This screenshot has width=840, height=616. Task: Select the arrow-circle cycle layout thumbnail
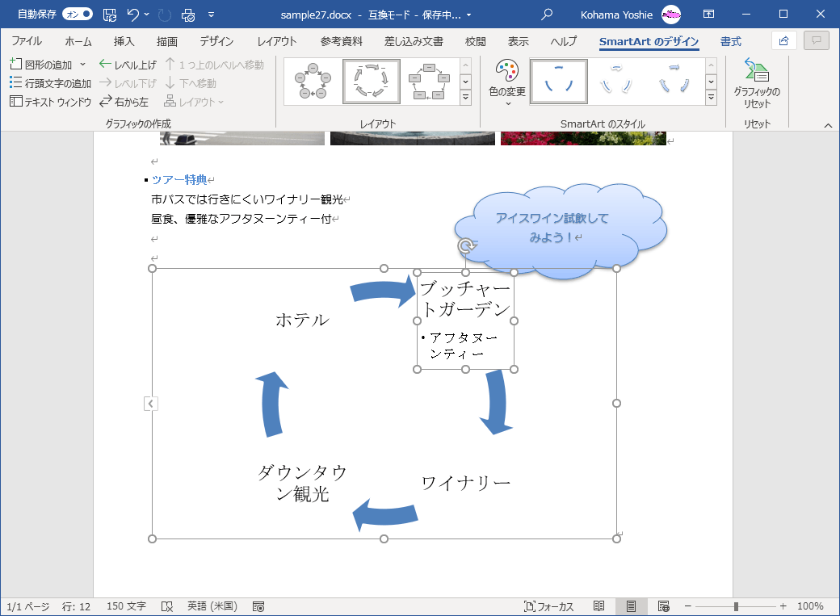click(372, 82)
